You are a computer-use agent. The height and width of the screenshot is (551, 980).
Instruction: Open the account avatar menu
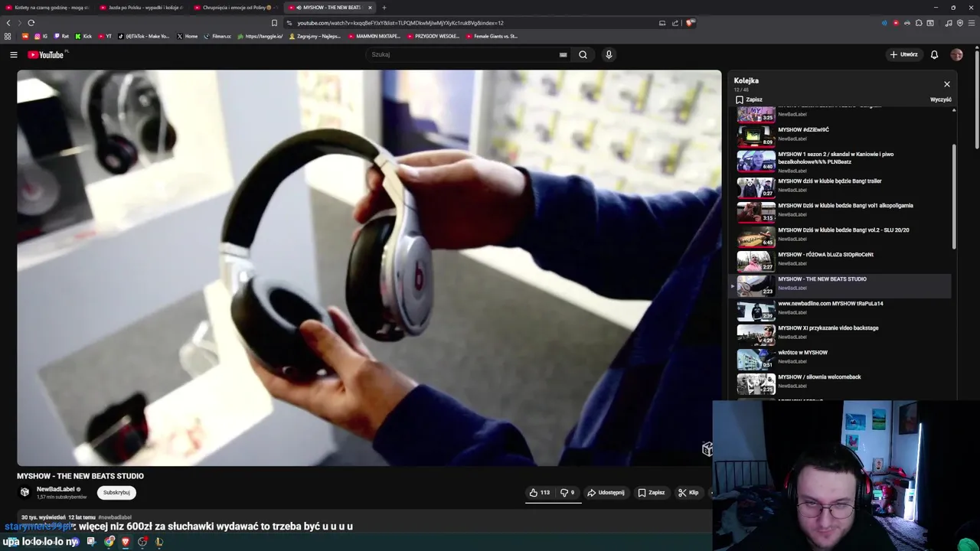(956, 54)
